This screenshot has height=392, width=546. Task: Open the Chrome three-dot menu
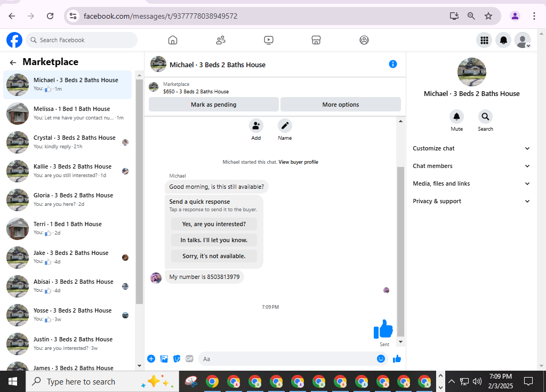[534, 16]
